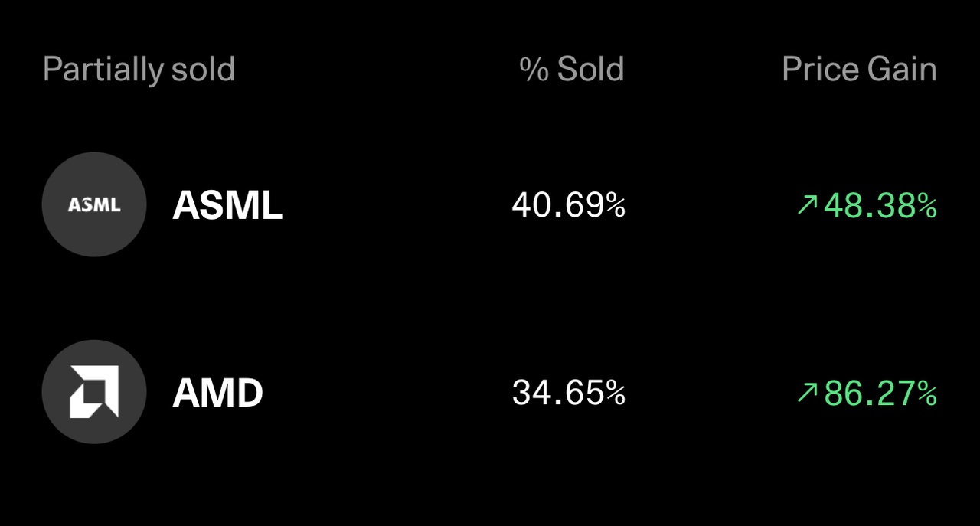
Task: Click ASML's 40.69% sold value
Action: click(568, 205)
